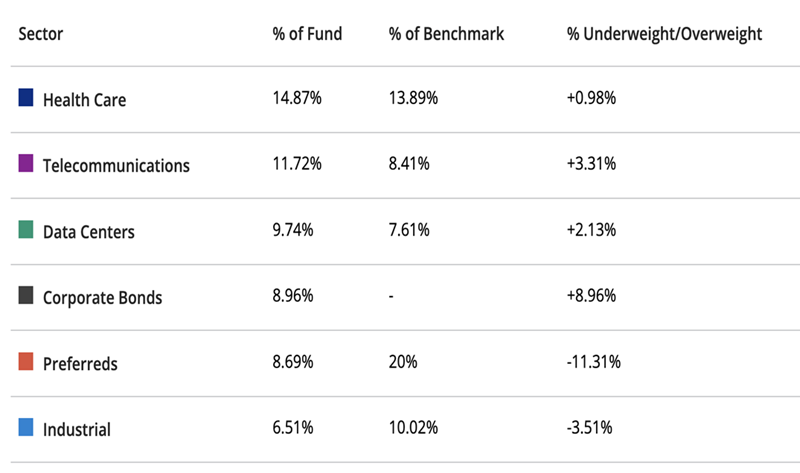The height and width of the screenshot is (473, 800).
Task: Click the Health Care navy color swatch
Action: [x=26, y=98]
